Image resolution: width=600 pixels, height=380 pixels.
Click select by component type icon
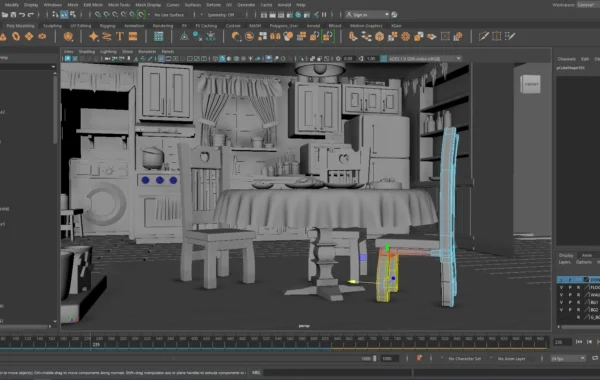[73, 15]
